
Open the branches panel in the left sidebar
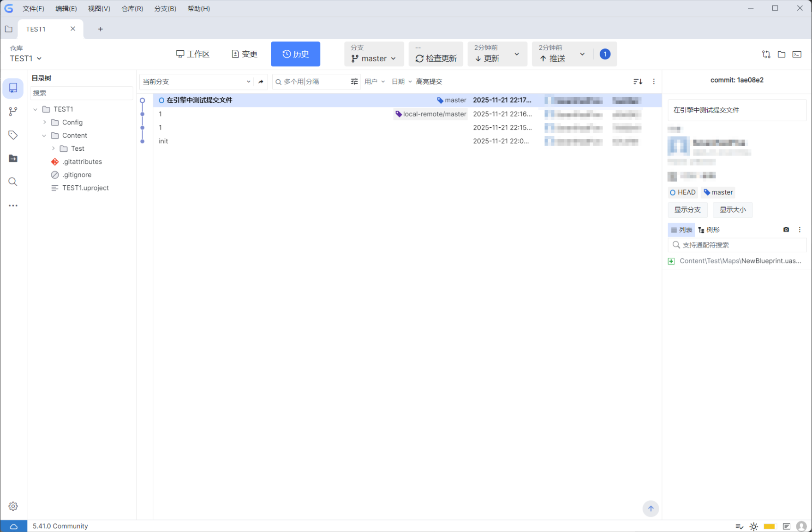click(13, 111)
